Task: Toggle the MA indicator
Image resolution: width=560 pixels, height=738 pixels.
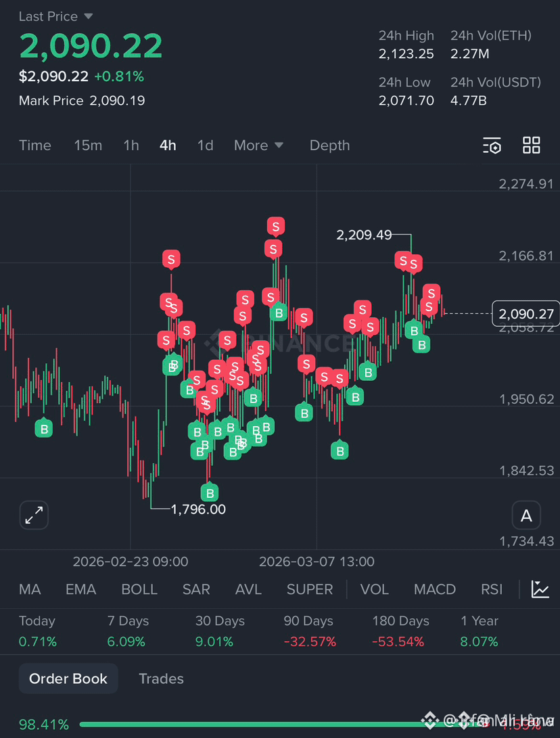Action: (30, 589)
